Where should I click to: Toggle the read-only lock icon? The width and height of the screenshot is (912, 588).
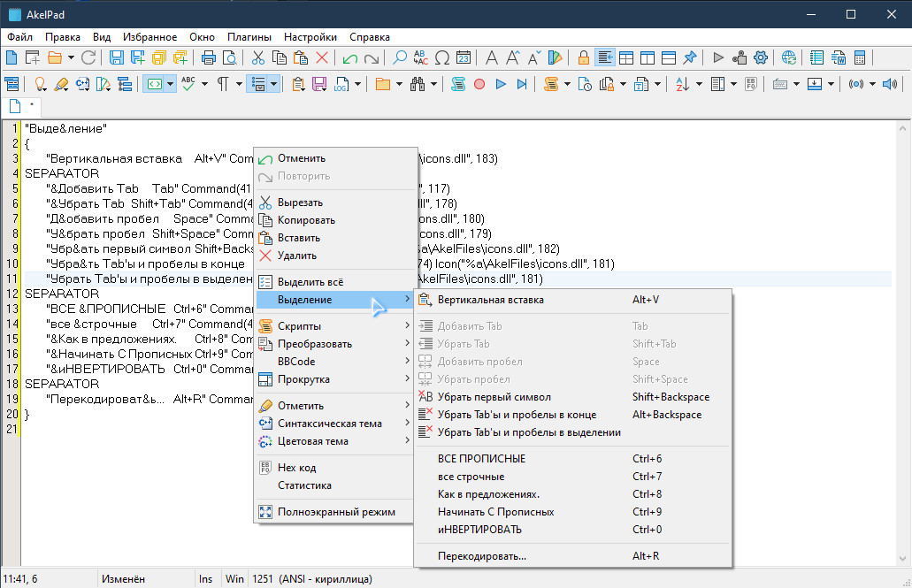[584, 58]
